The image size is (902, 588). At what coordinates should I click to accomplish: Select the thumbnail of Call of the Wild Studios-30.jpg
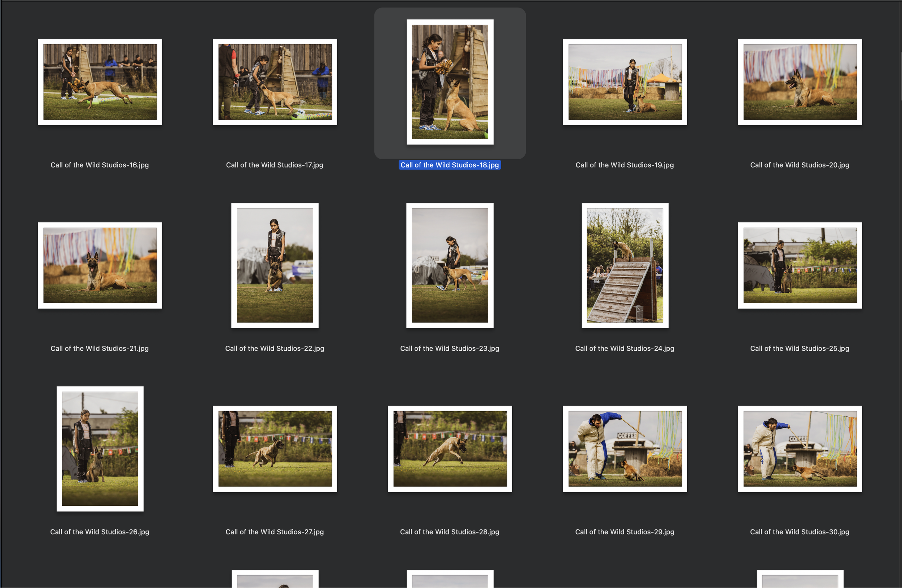pos(800,449)
